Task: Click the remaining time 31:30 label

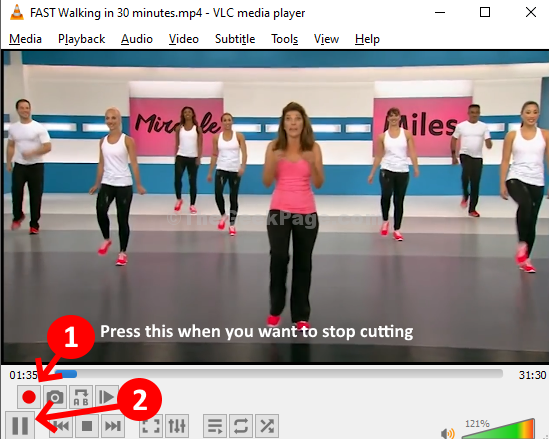Action: pos(532,375)
